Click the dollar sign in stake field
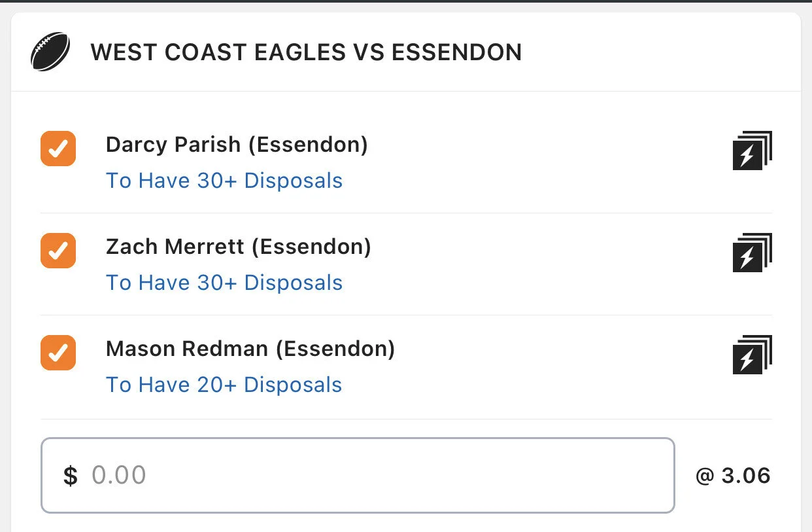812x532 pixels. click(70, 476)
